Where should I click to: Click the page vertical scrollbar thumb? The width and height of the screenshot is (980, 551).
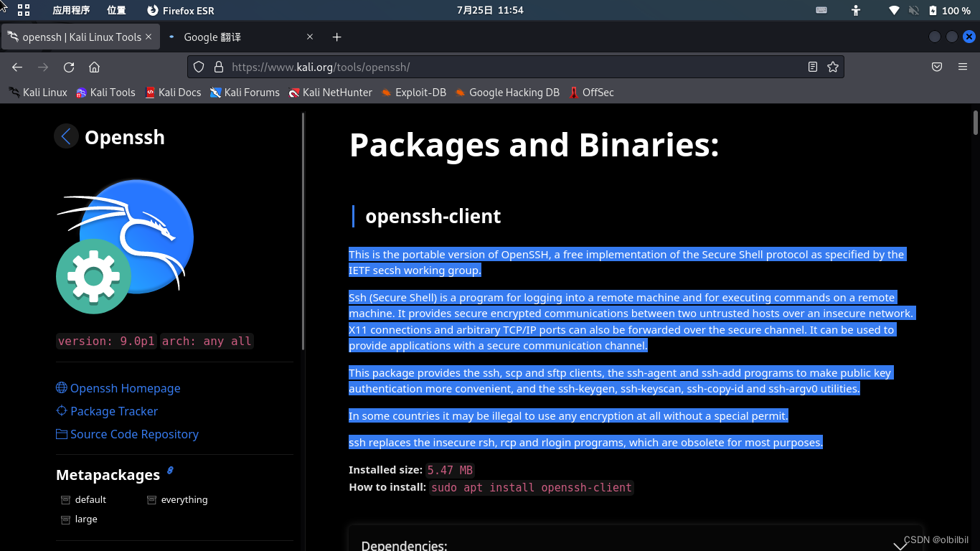[x=976, y=122]
